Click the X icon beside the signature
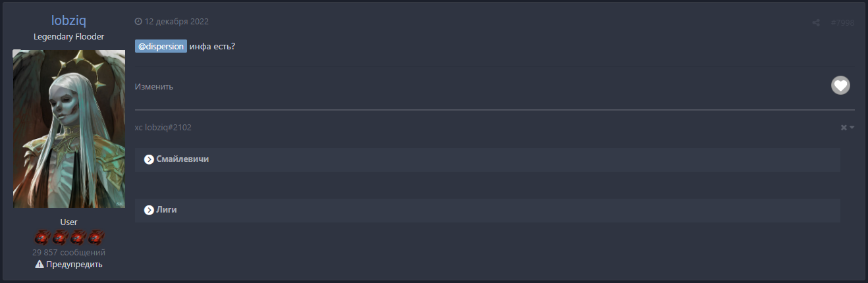 coord(844,128)
